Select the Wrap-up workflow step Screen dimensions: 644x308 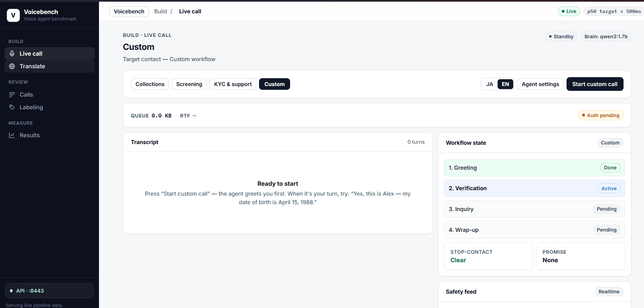(534, 230)
